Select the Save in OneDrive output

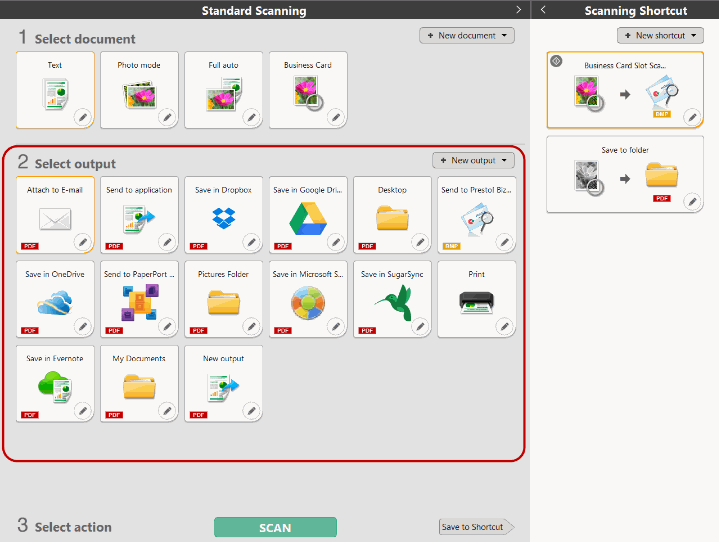tap(55, 298)
